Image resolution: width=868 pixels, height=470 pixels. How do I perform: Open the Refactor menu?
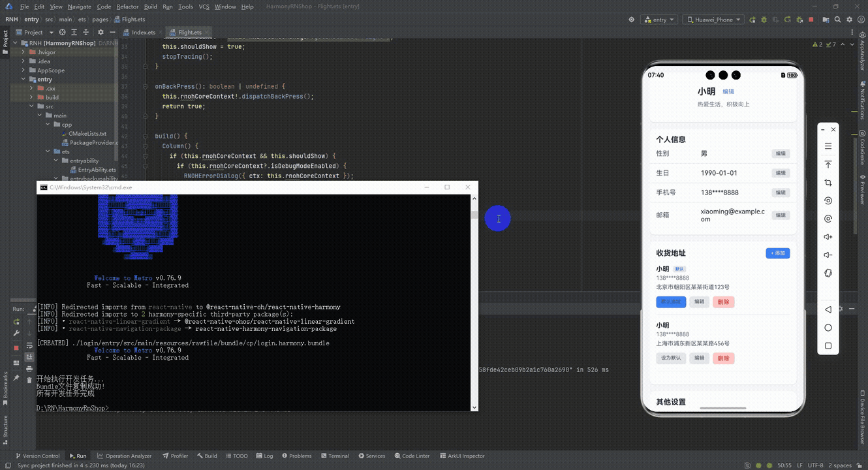(x=127, y=7)
